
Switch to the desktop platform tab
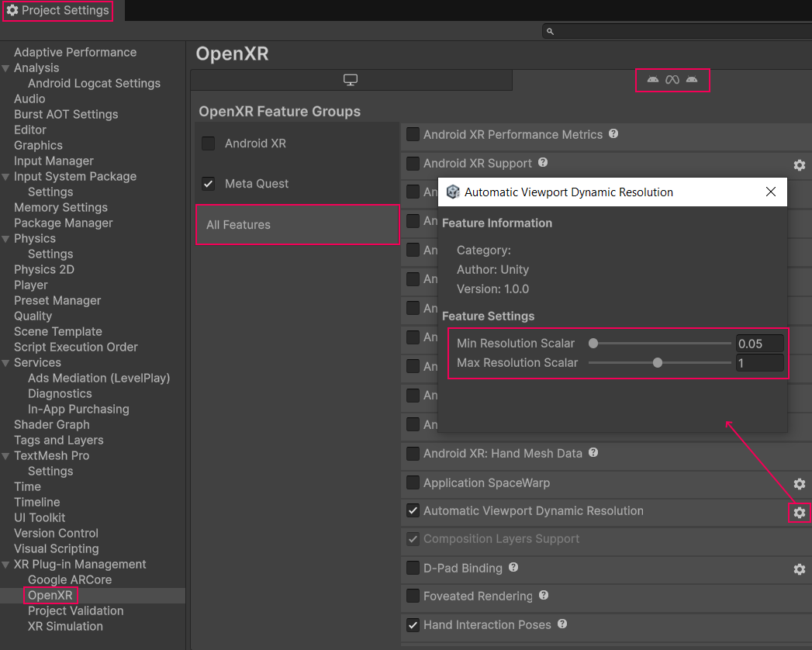pos(351,79)
